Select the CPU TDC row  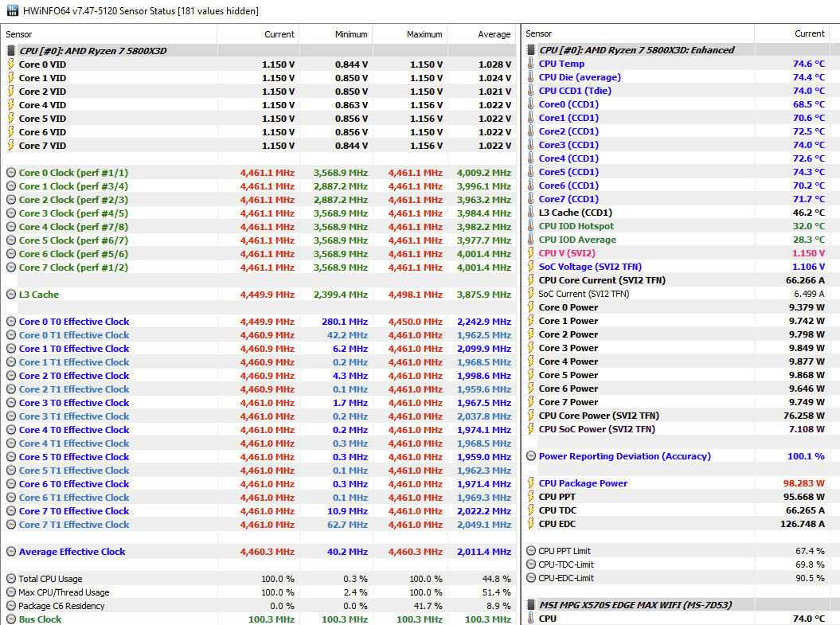tap(680, 510)
